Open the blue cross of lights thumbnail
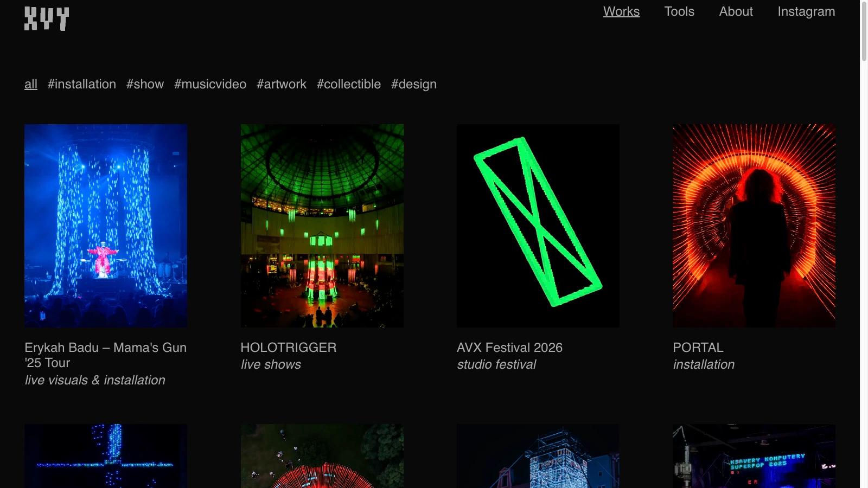This screenshot has height=488, width=868. pos(106,456)
